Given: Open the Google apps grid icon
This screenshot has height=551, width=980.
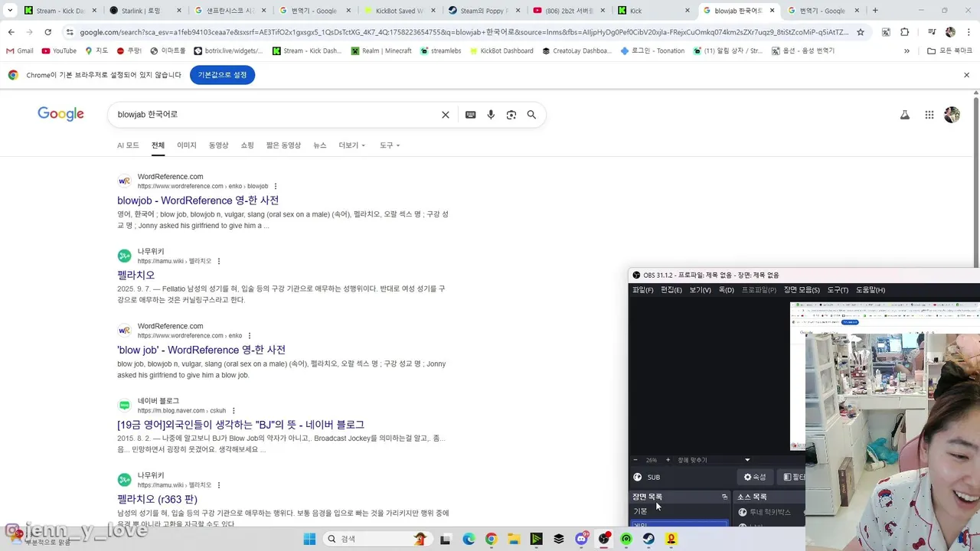Looking at the screenshot, I should [929, 115].
